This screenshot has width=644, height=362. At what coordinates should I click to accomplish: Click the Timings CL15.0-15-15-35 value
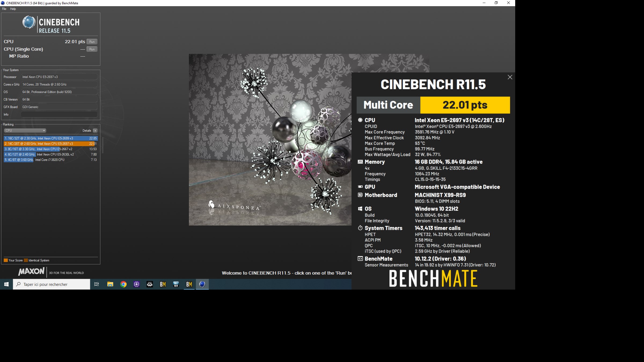click(x=430, y=179)
